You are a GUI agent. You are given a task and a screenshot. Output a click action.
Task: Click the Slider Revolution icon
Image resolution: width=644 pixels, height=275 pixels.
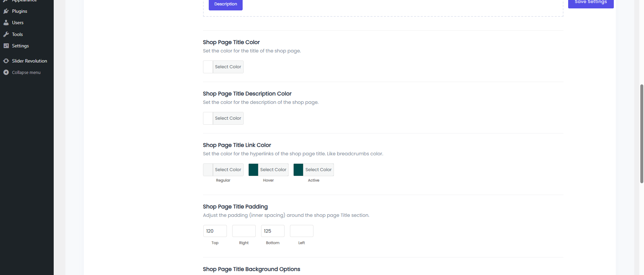[x=6, y=61]
